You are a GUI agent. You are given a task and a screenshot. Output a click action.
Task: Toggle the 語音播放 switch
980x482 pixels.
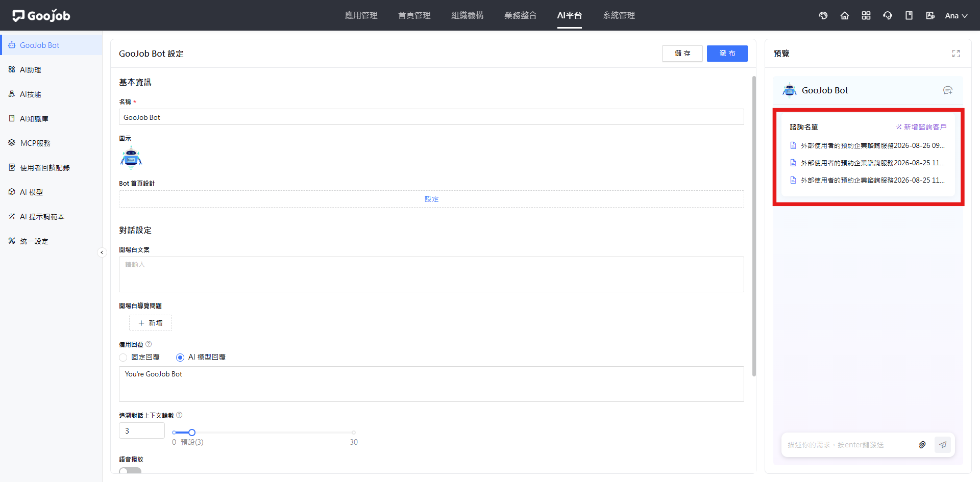(130, 470)
